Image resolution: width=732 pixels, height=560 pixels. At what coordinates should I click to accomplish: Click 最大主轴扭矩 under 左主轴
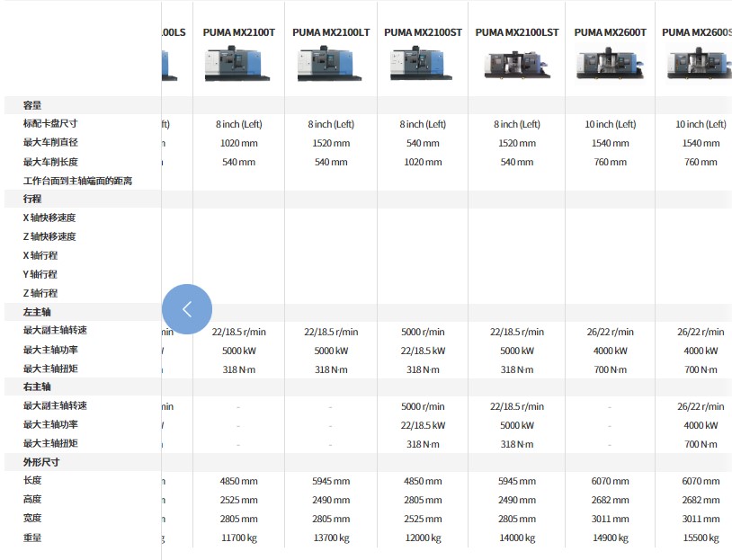50,369
